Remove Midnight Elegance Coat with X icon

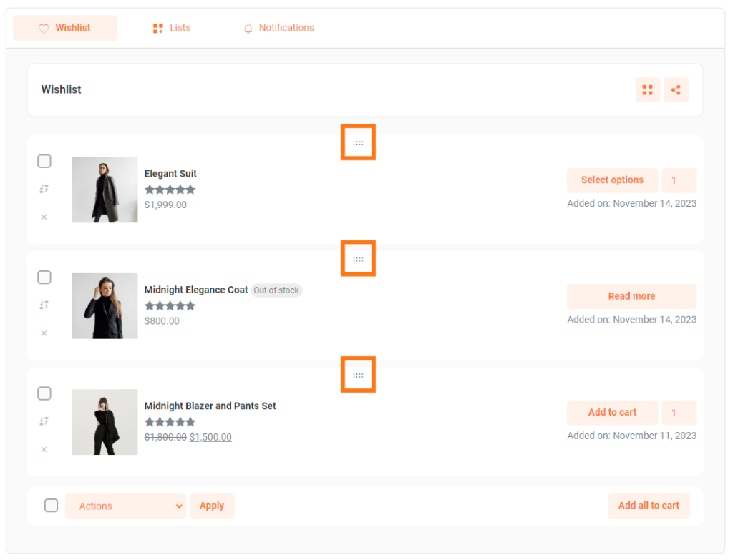44,333
